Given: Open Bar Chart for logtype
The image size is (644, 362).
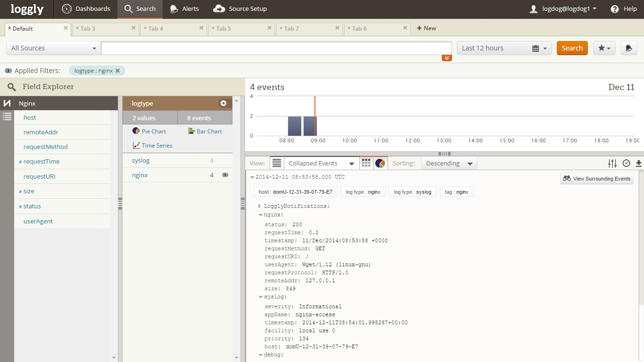Looking at the screenshot, I should [205, 131].
